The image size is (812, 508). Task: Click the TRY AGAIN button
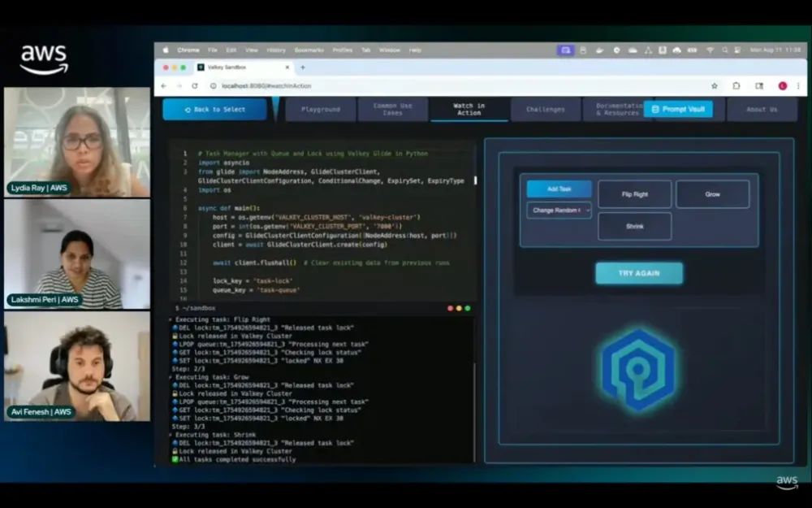639,273
